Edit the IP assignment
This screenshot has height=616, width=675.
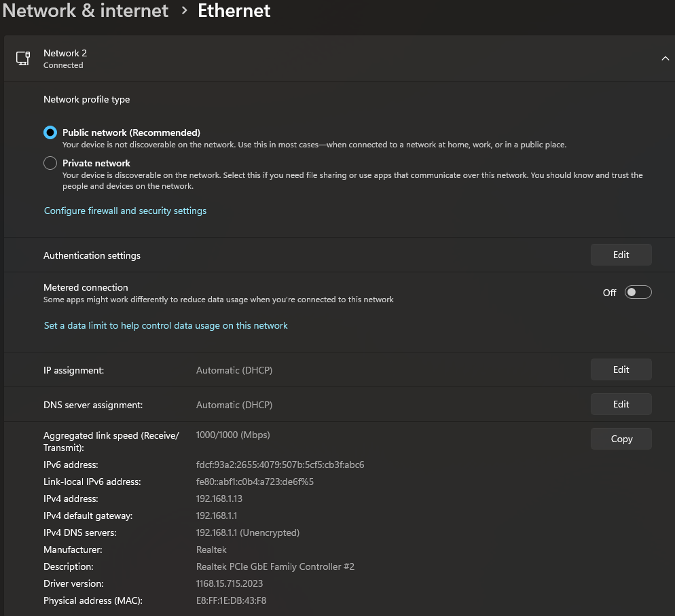(x=621, y=369)
